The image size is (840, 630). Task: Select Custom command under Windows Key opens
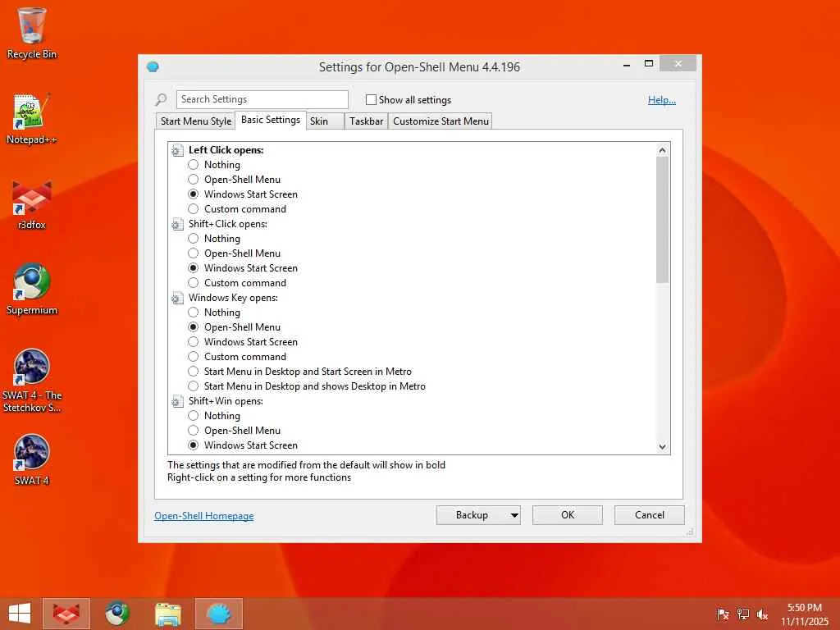click(194, 357)
